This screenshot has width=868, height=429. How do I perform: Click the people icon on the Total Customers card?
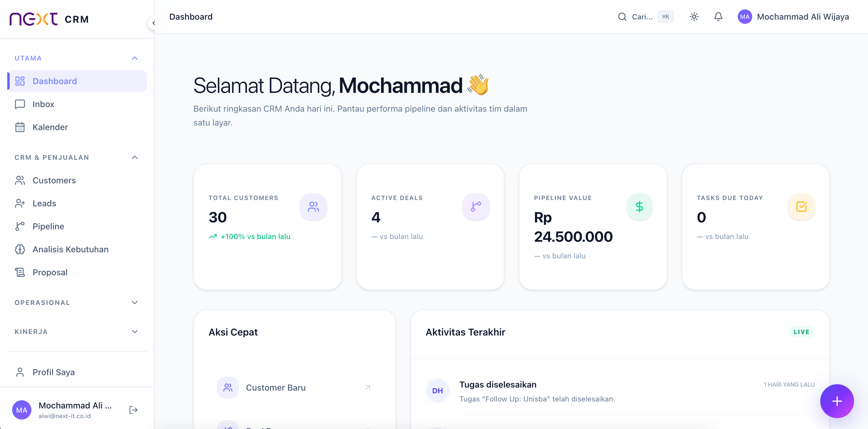tap(313, 206)
